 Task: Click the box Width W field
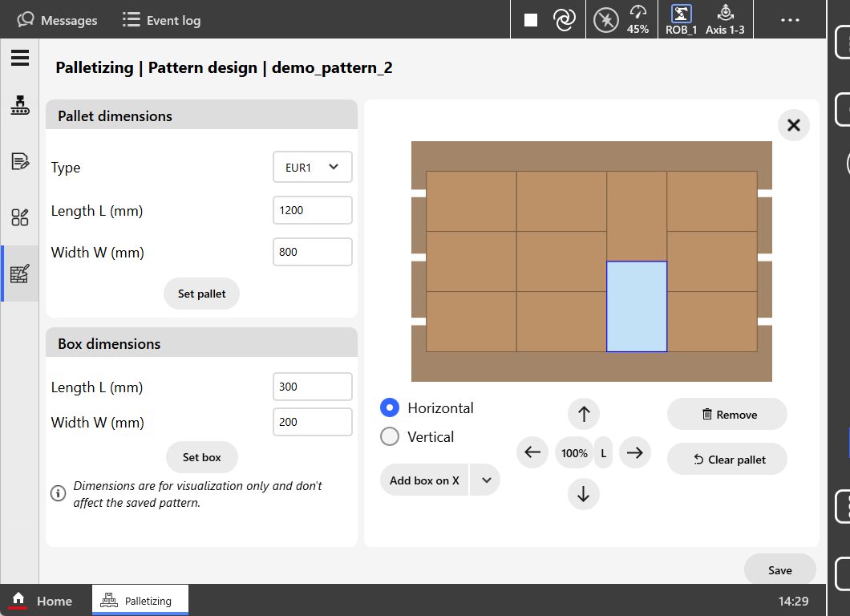pyautogui.click(x=312, y=422)
